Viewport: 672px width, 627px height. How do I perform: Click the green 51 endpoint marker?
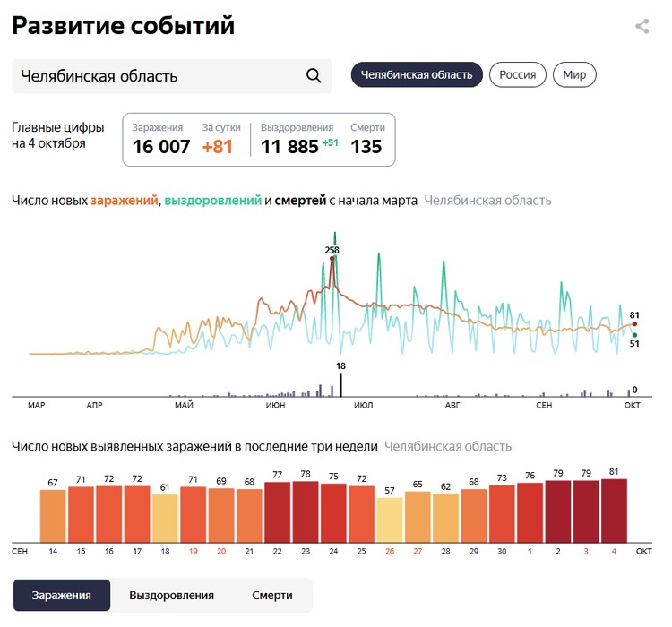634,335
